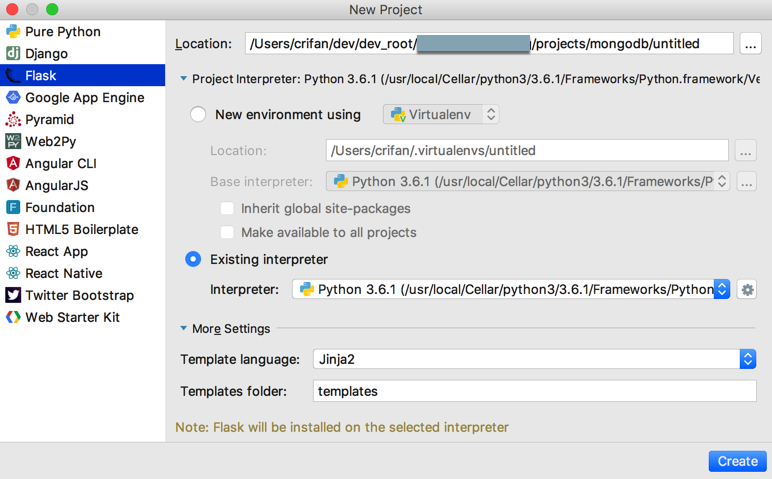Browse for project location folder
Screen dimensions: 772x479
click(750, 44)
